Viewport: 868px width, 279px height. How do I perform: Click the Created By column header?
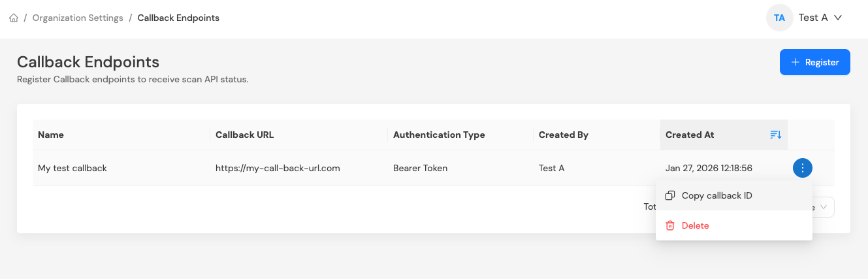[x=563, y=135]
